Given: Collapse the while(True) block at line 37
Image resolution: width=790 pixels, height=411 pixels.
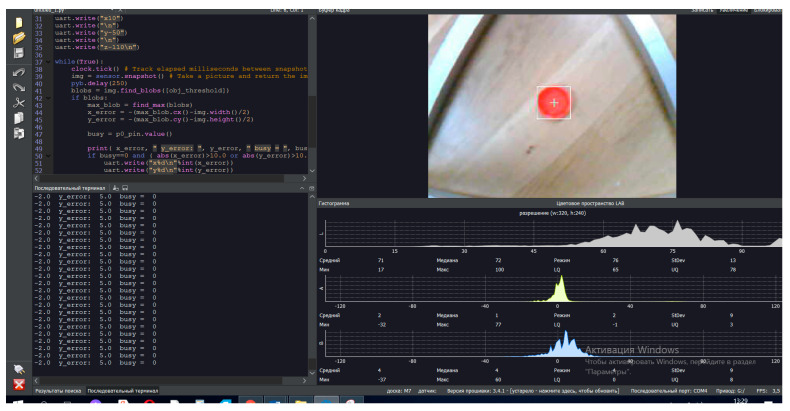Looking at the screenshot, I should (x=48, y=61).
